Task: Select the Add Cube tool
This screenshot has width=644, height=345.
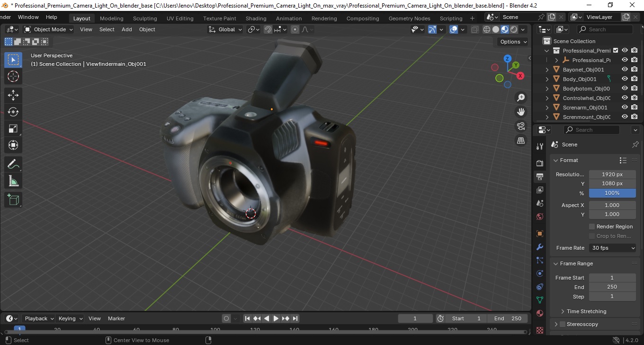Action: click(13, 200)
